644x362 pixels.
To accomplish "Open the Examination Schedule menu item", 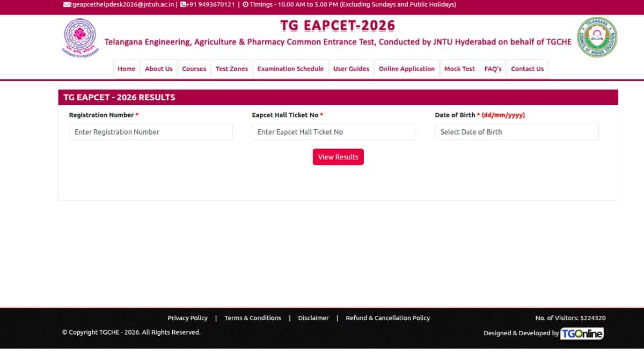I will click(x=290, y=69).
